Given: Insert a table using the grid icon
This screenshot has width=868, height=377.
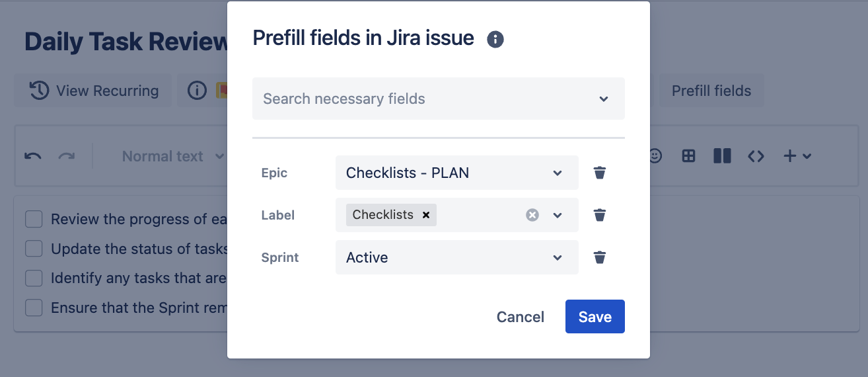Looking at the screenshot, I should (688, 156).
